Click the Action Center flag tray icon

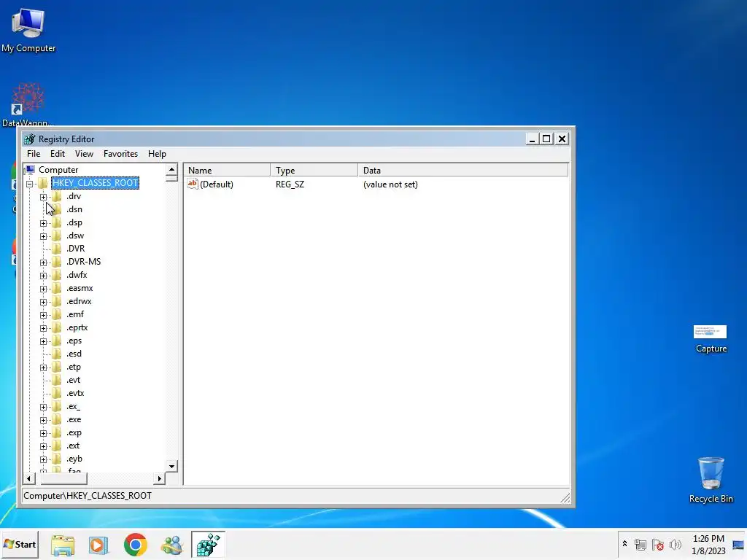[x=658, y=544]
